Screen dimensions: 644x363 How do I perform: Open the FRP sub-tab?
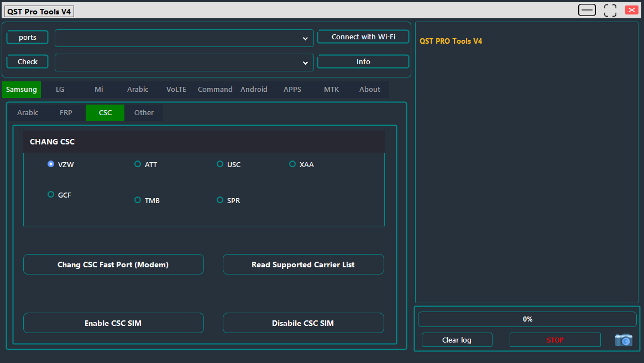pyautogui.click(x=66, y=112)
